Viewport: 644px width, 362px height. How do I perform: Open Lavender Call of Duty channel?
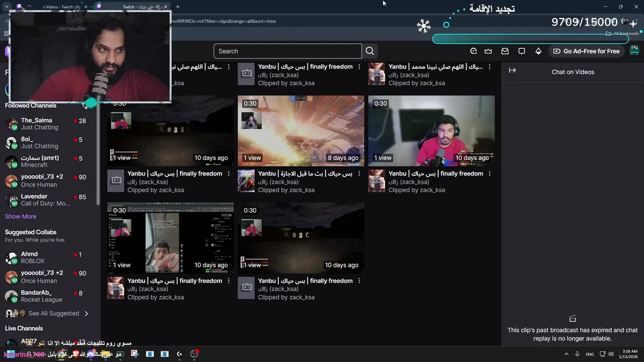48,200
